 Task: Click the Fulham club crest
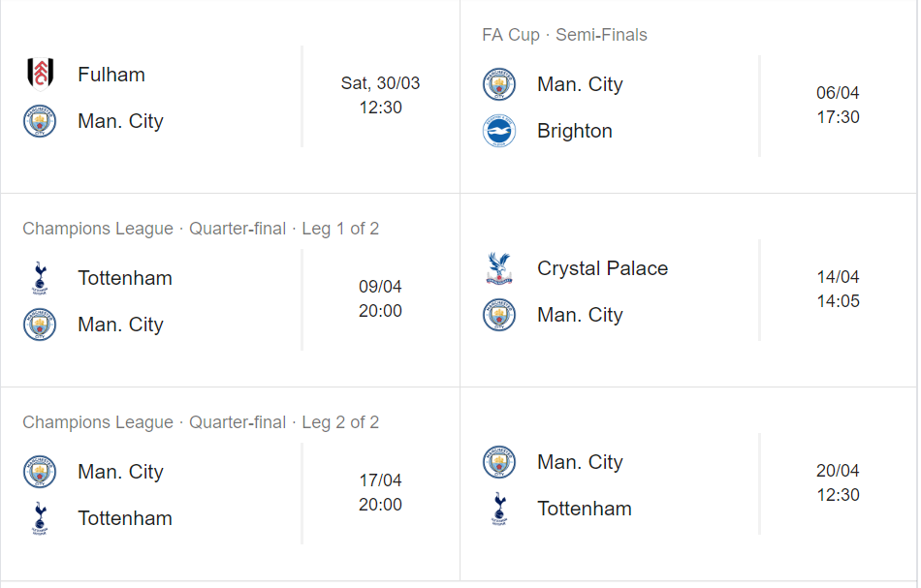pyautogui.click(x=40, y=74)
